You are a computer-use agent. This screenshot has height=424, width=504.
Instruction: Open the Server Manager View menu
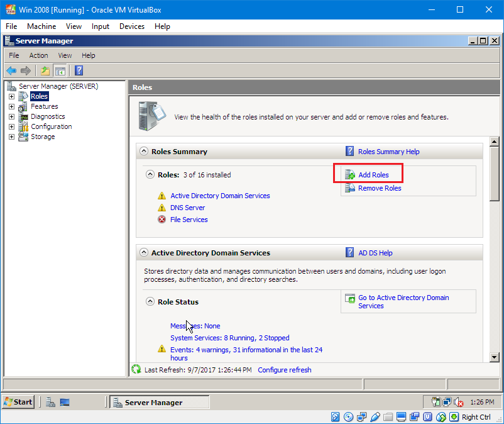[65, 55]
